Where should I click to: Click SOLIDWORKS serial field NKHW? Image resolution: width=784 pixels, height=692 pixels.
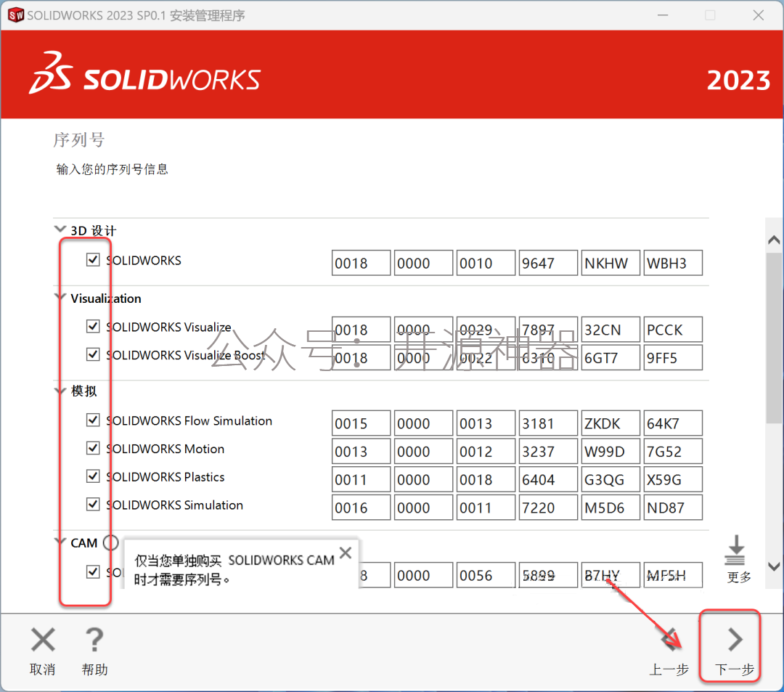[611, 263]
